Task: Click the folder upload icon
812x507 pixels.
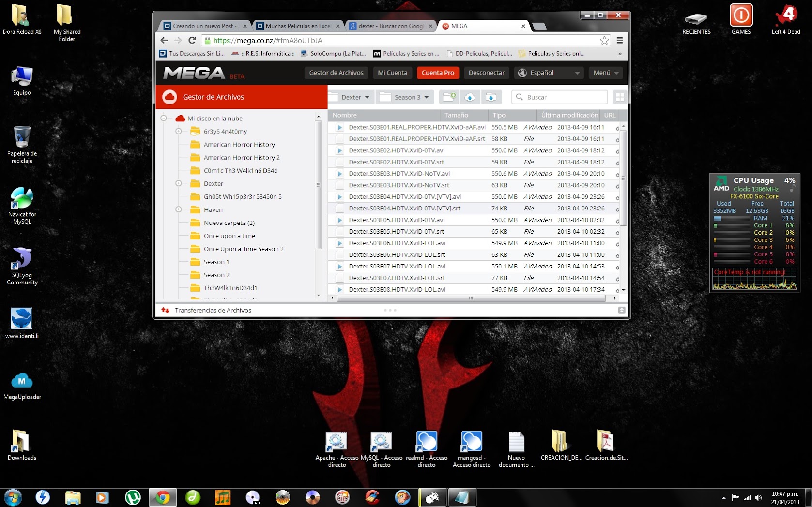Action: pos(490,97)
